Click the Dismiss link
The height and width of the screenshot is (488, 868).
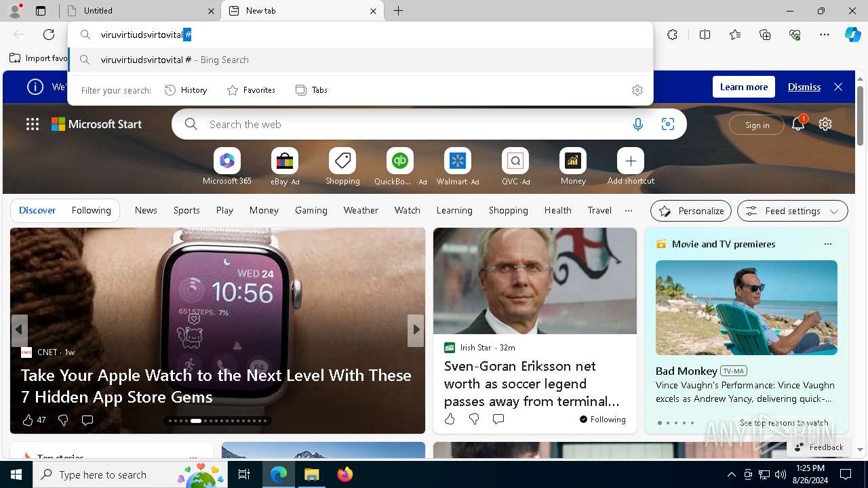(x=804, y=87)
